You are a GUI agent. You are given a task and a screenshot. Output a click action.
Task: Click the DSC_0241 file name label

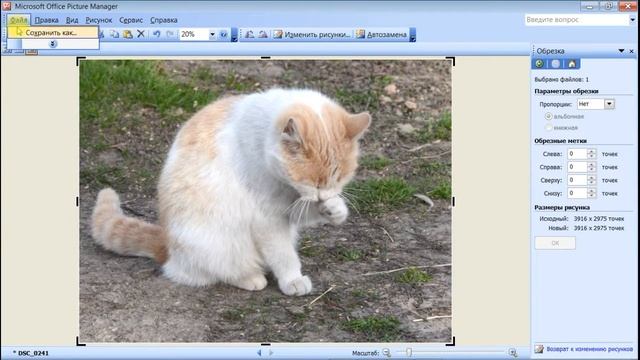(33, 353)
